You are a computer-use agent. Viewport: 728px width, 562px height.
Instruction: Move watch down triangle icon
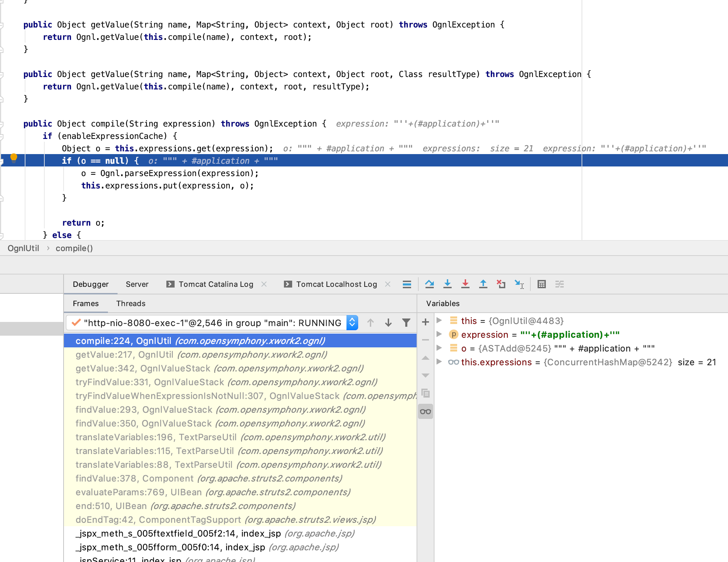(x=426, y=376)
